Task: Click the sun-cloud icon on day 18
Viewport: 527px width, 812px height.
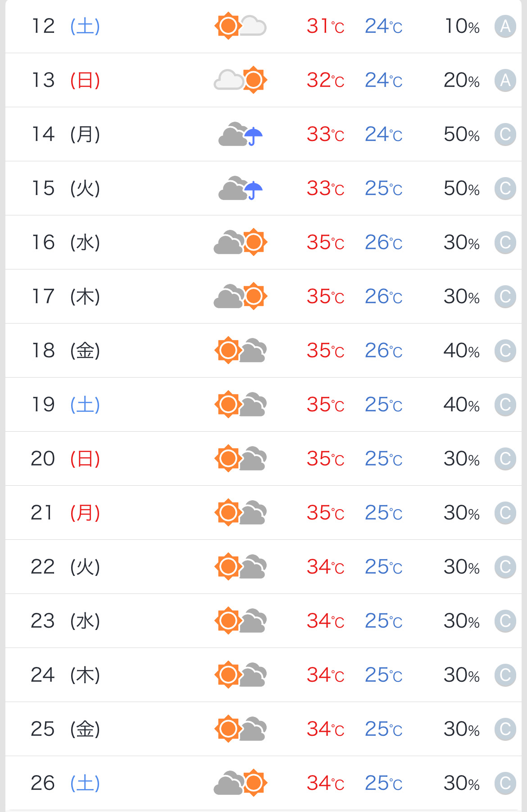Action: pyautogui.click(x=241, y=350)
